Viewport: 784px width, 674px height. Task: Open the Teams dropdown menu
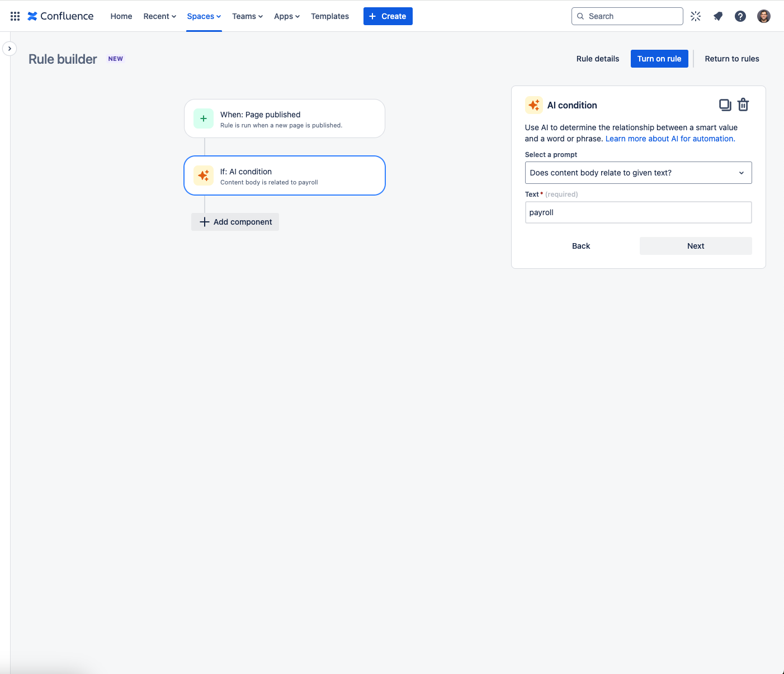(248, 16)
